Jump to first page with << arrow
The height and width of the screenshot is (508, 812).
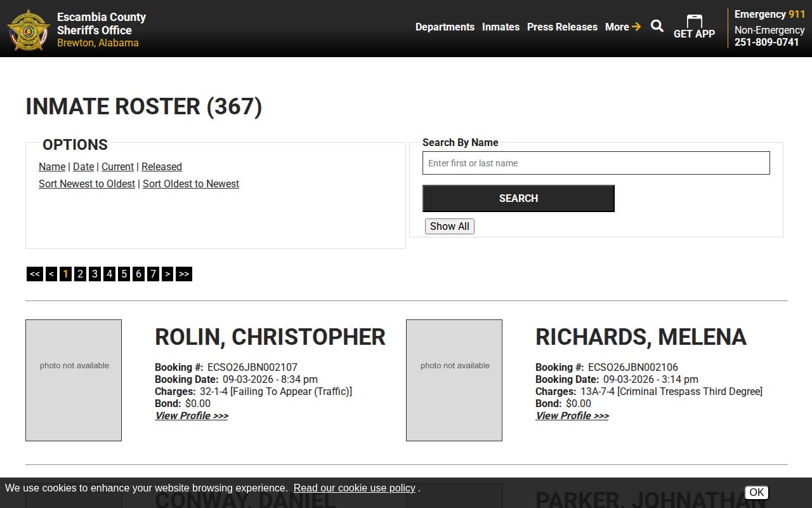point(35,274)
